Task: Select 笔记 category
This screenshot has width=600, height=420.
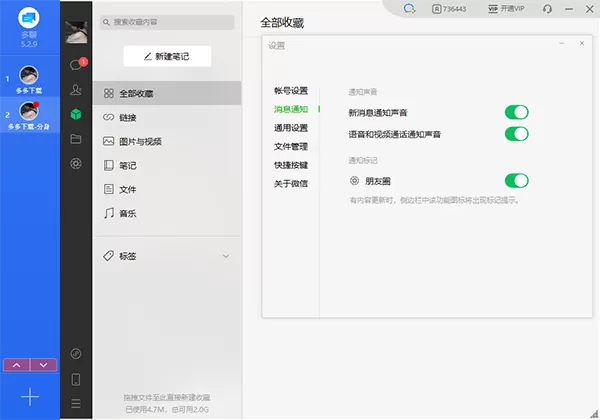Action: [x=167, y=166]
